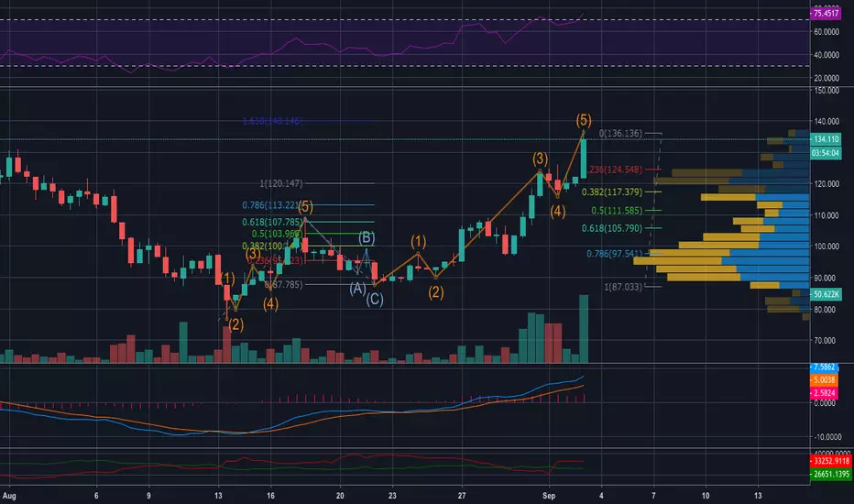Click the 150.0000 price scale label
Screen dimensions: 854x504
point(827,91)
